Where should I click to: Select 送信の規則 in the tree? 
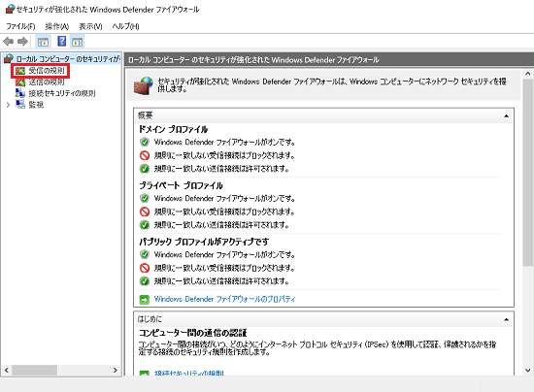coord(47,82)
